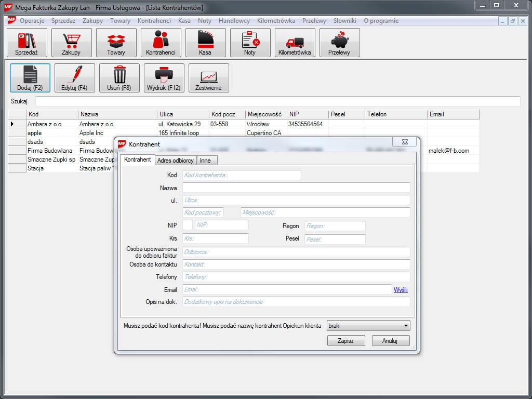Click the Kod kontrahenta input field
This screenshot has width=532, height=399.
click(x=242, y=175)
